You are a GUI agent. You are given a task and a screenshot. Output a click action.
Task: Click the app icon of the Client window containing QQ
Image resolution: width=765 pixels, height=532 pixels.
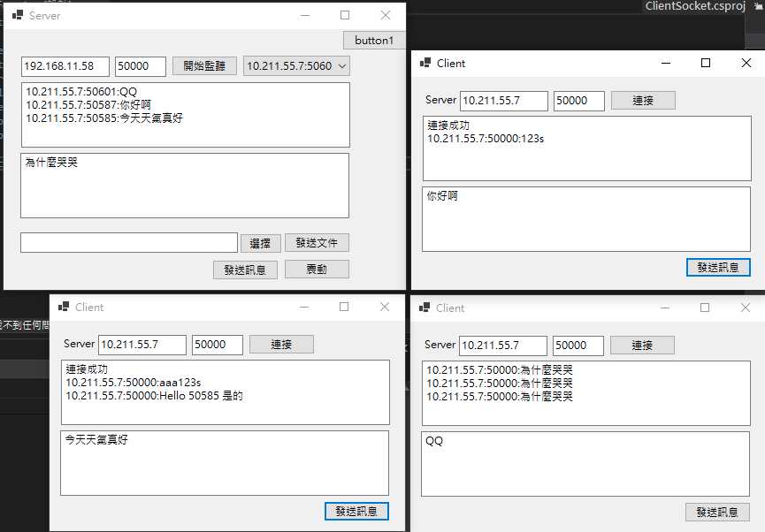click(x=425, y=308)
